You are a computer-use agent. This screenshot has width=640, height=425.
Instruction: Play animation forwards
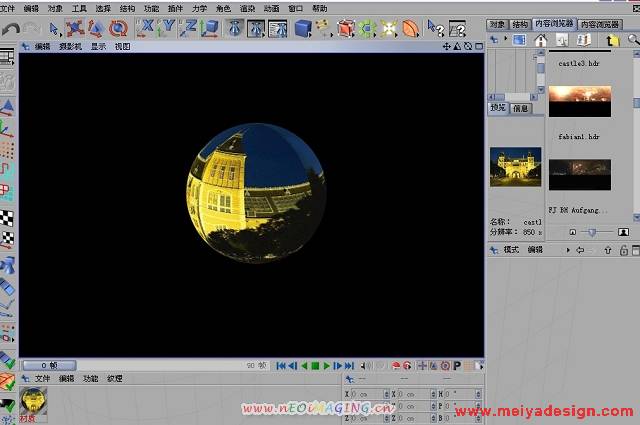click(327, 366)
